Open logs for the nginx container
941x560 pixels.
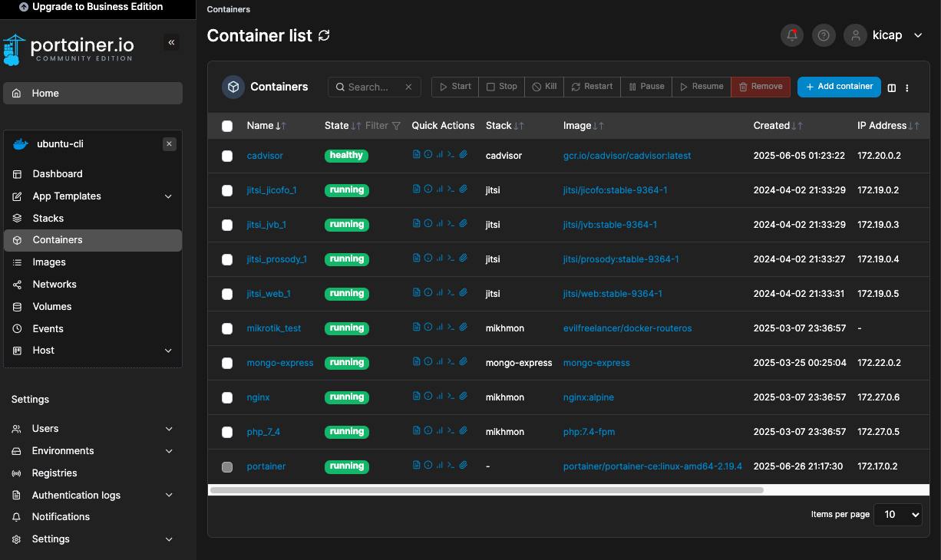417,396
